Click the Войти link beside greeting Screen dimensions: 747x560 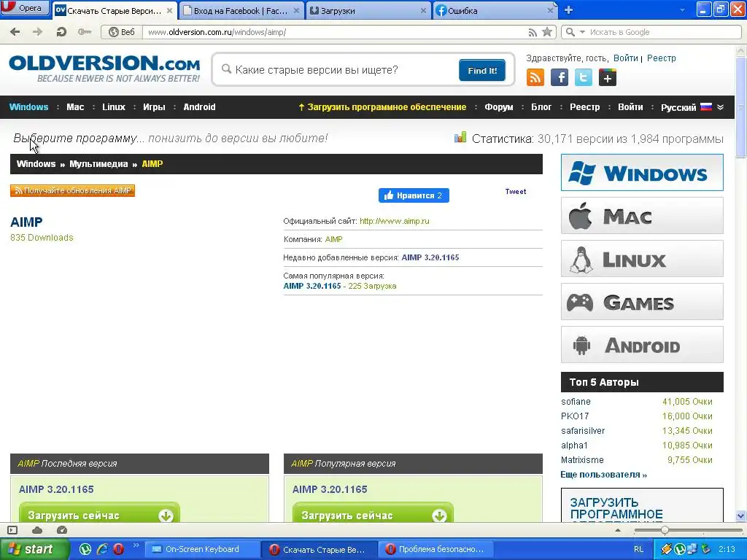(x=625, y=58)
